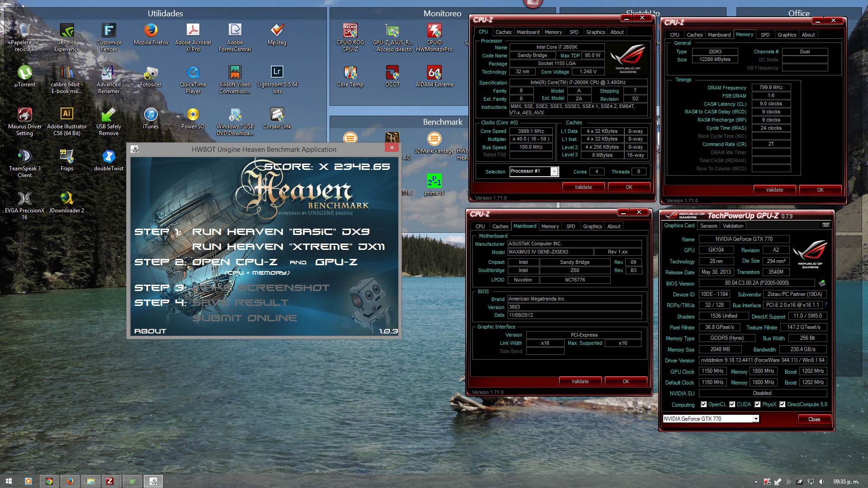Toggle PhysX checkbox in GPU-Z
The width and height of the screenshot is (868, 488).
click(757, 404)
